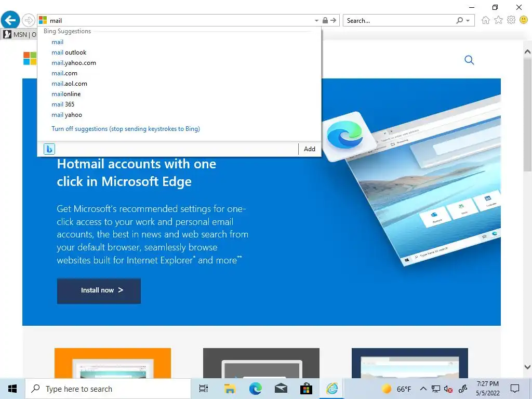Click the Search... input box
Viewport: 532px width, 399px height.
pyautogui.click(x=398, y=21)
